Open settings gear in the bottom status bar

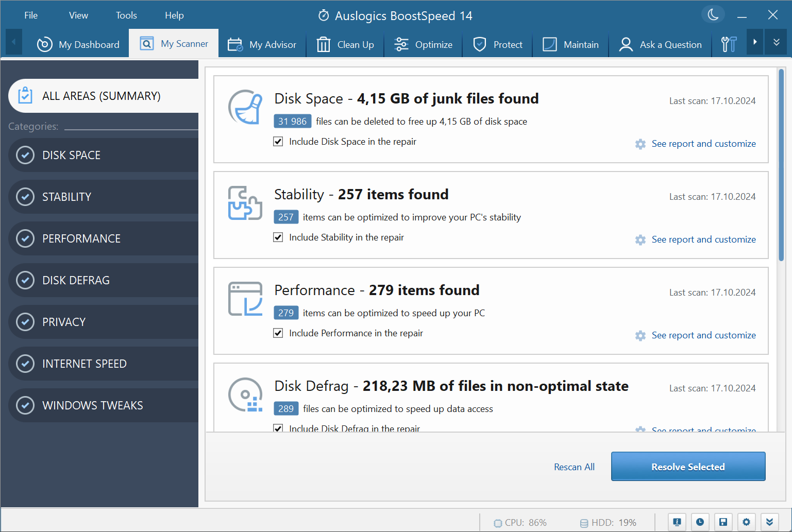point(746,521)
